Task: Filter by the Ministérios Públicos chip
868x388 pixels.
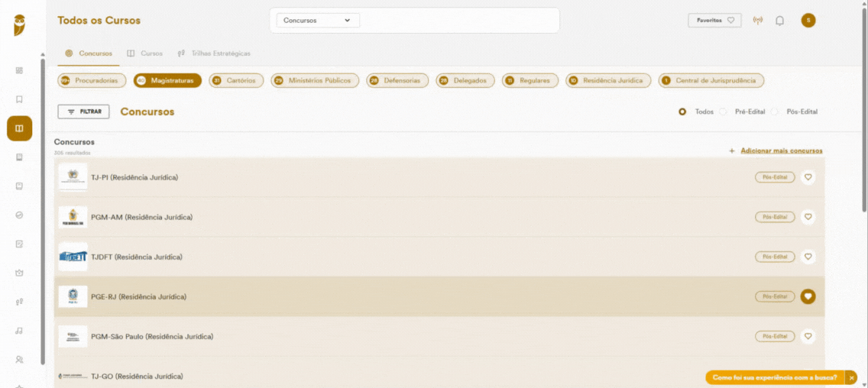Action: tap(315, 81)
